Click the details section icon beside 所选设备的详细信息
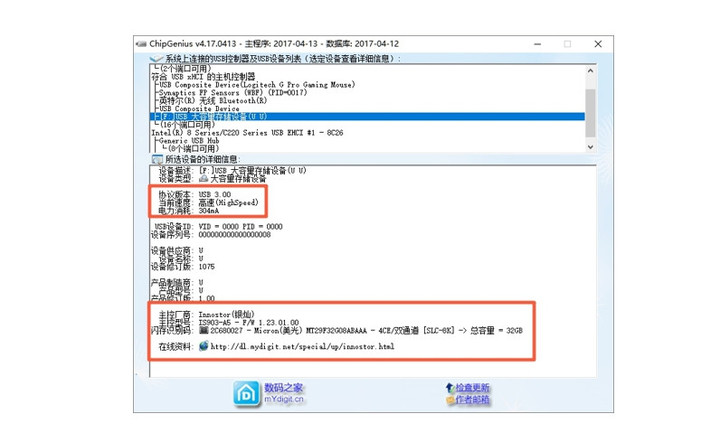 click(x=157, y=159)
